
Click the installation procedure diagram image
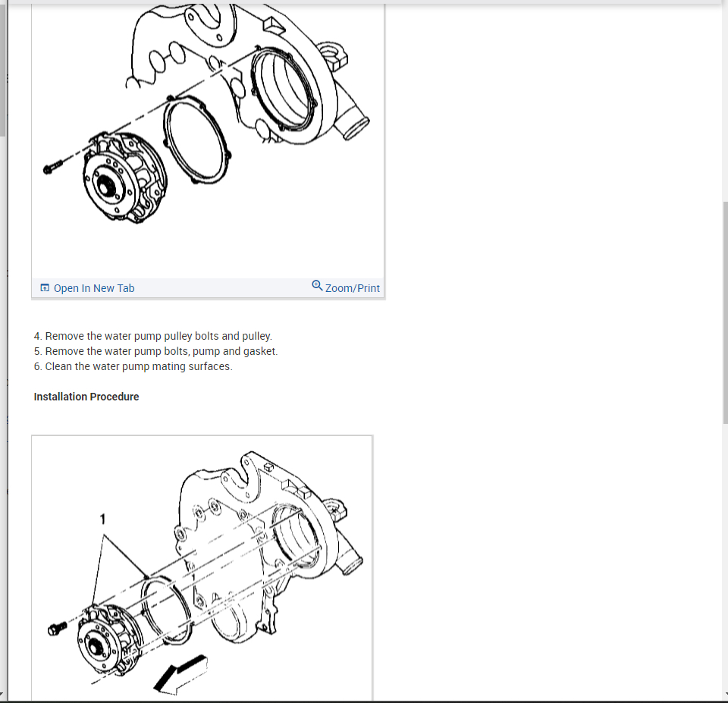[202, 568]
